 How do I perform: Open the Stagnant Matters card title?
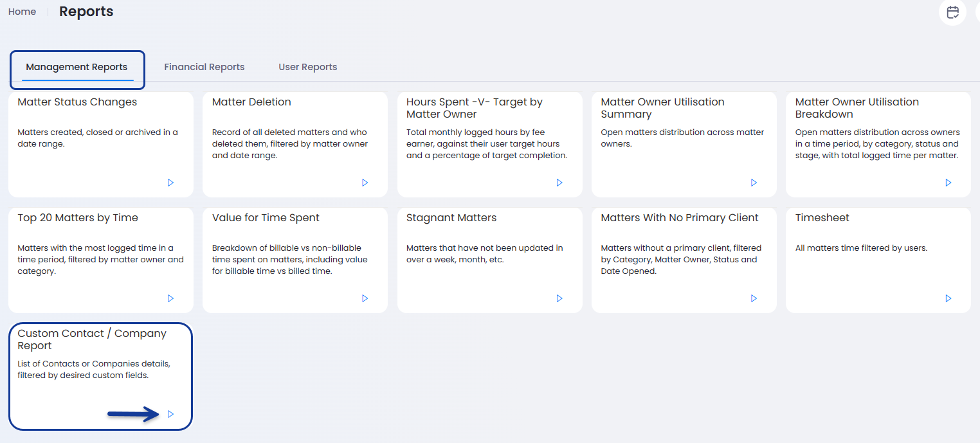click(451, 218)
